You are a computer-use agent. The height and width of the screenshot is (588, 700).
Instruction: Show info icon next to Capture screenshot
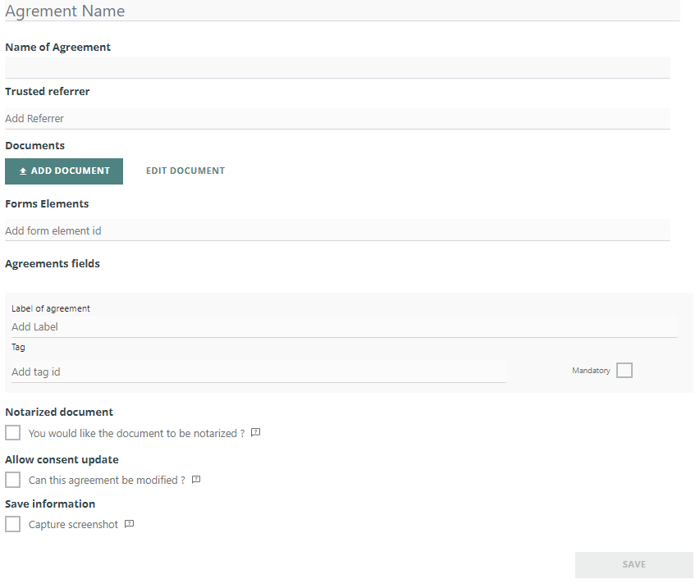pos(129,524)
